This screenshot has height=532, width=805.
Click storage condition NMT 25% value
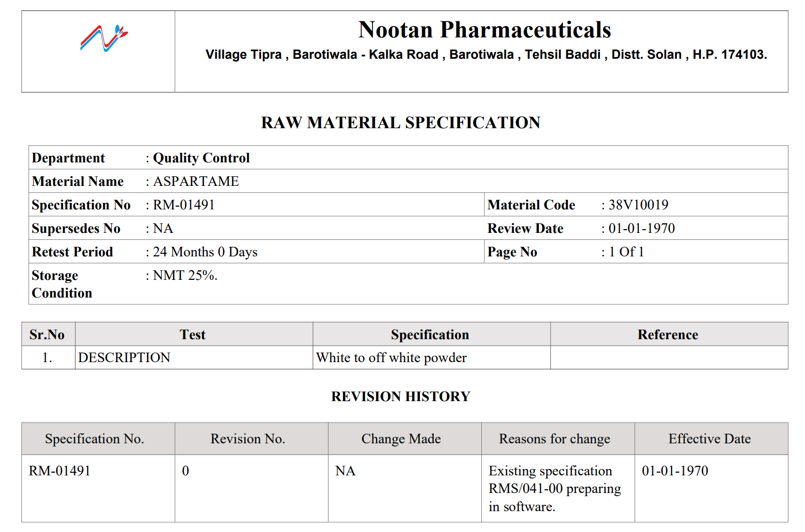point(185,276)
